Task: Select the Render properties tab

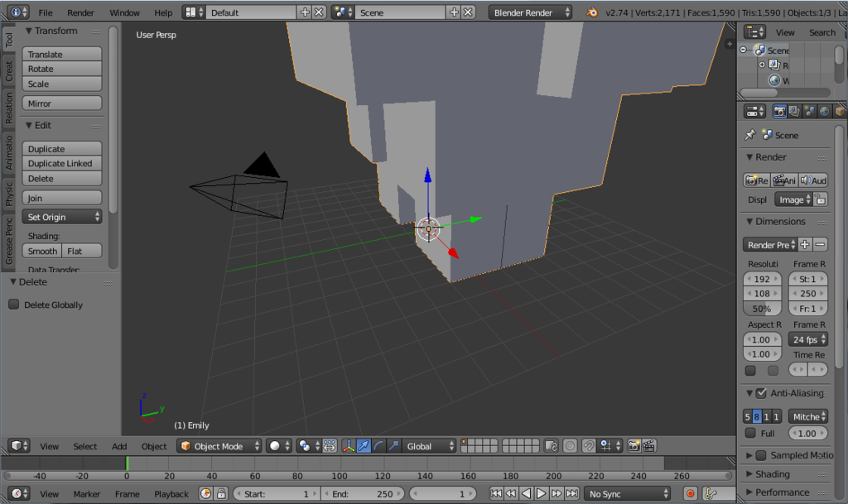Action: (779, 111)
